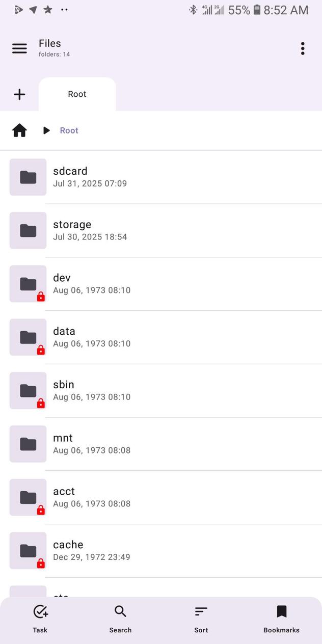This screenshot has height=644, width=322.
Task: Open Search from the bottom navigation
Action: click(120, 618)
